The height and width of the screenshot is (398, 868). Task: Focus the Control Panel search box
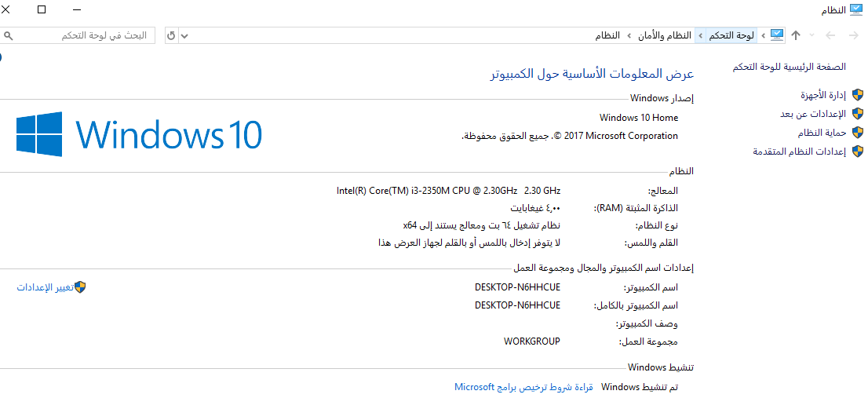point(78,35)
